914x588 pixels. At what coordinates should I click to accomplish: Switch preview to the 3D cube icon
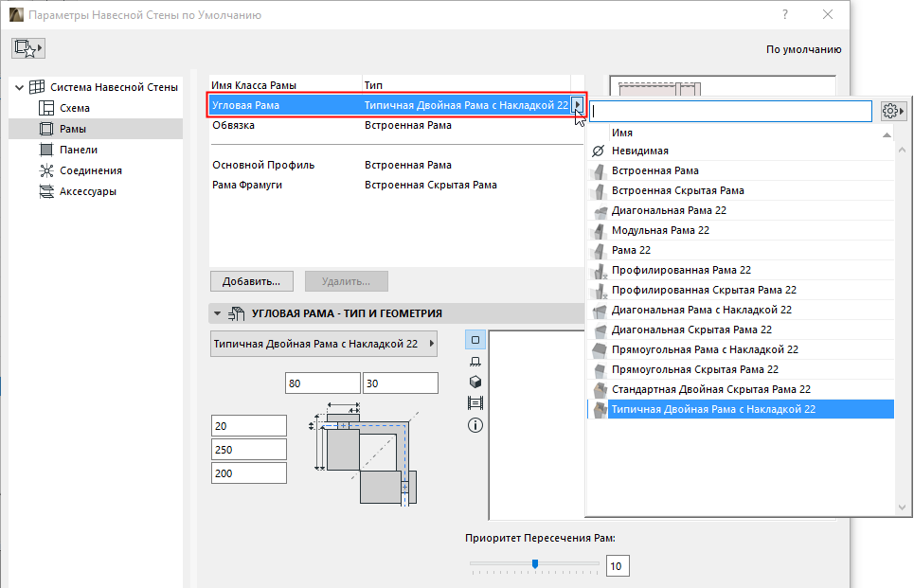point(475,382)
